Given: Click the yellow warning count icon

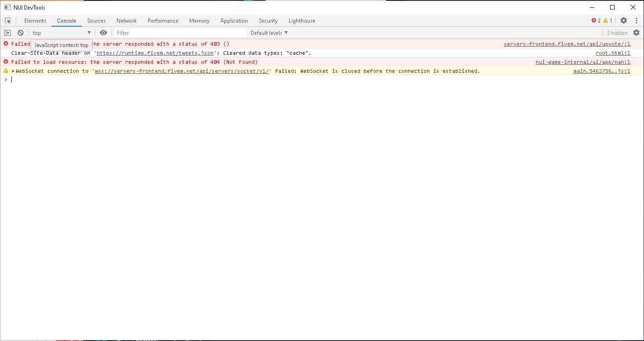Looking at the screenshot, I should tap(606, 21).
